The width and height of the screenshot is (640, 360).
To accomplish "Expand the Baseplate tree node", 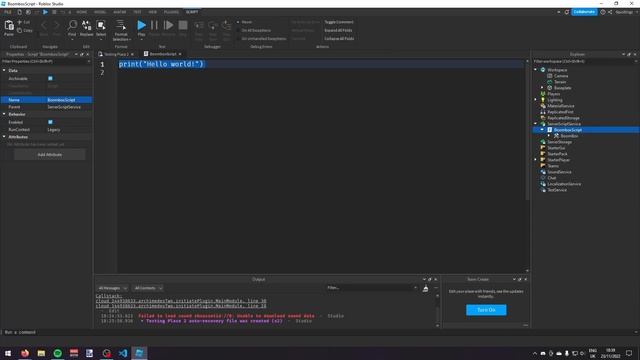I will (542, 88).
